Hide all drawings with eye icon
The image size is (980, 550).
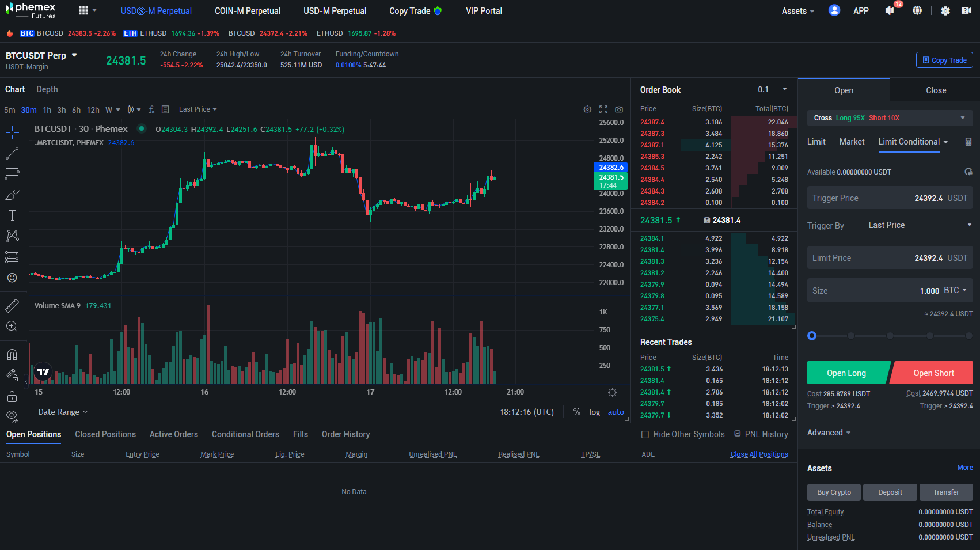(x=12, y=415)
